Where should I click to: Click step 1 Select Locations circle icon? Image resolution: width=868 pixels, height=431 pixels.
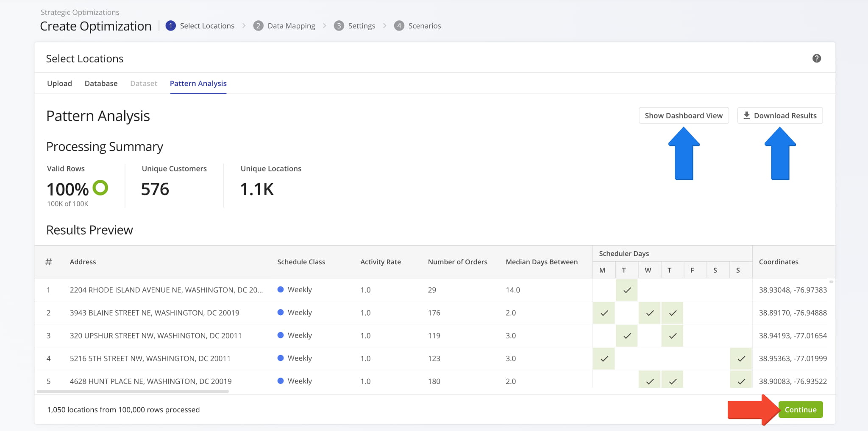click(170, 26)
